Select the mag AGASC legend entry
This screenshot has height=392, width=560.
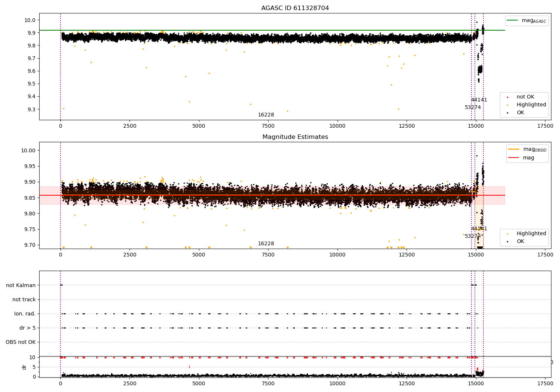[527, 21]
